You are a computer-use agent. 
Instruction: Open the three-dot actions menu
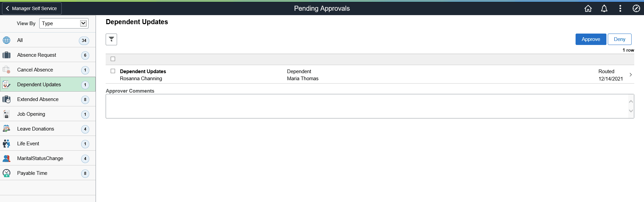tap(620, 8)
